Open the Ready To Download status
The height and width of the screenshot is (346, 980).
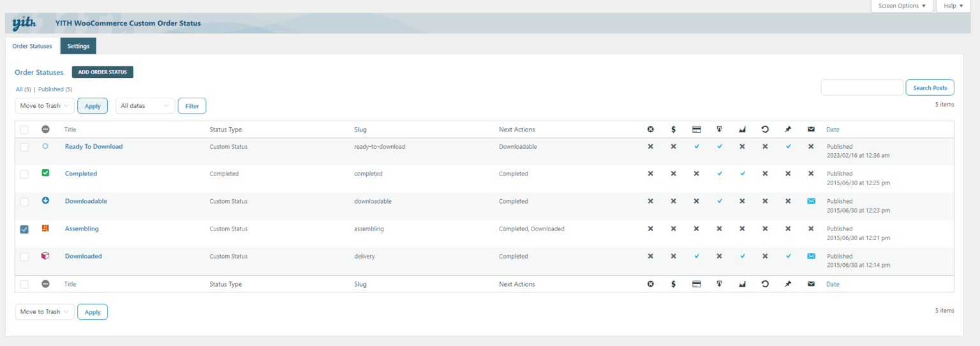tap(94, 146)
